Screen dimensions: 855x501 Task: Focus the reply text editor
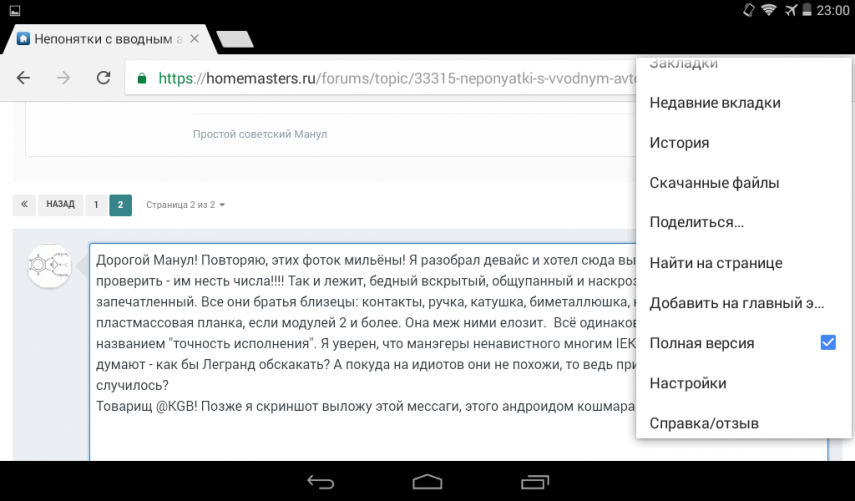pyautogui.click(x=363, y=352)
